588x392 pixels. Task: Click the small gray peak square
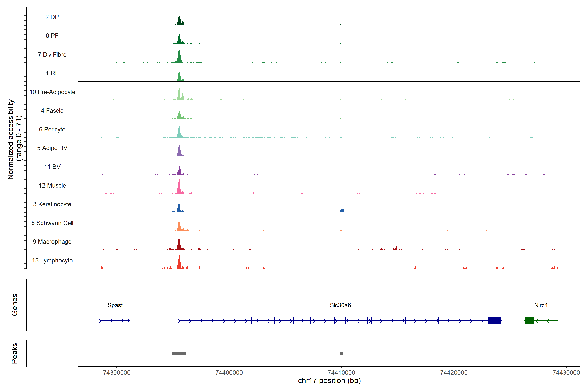click(x=341, y=353)
